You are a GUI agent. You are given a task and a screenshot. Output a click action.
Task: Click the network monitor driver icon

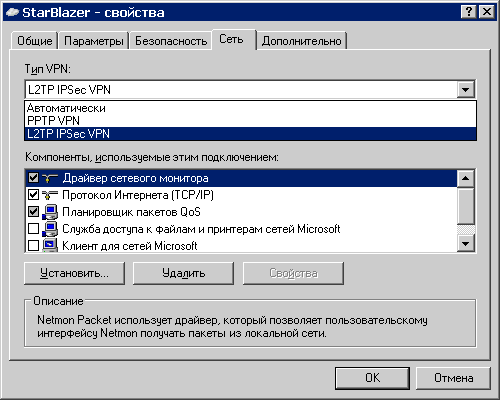point(50,178)
